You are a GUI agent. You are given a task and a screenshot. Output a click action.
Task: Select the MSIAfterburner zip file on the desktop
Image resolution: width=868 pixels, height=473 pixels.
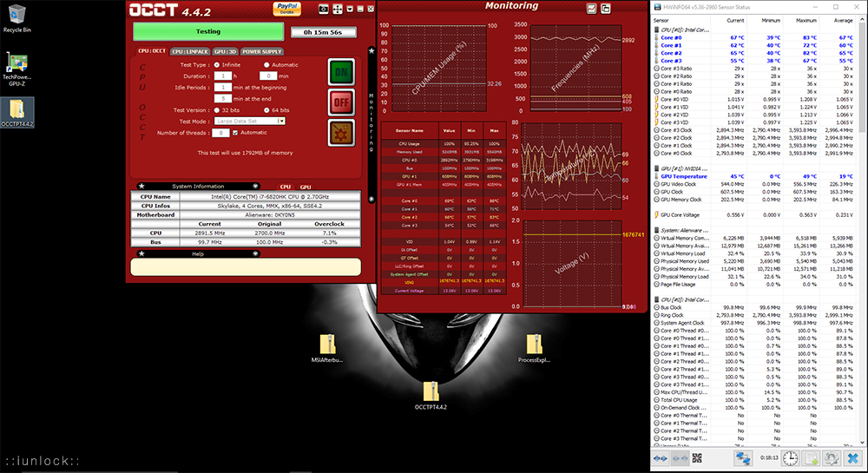(x=327, y=349)
